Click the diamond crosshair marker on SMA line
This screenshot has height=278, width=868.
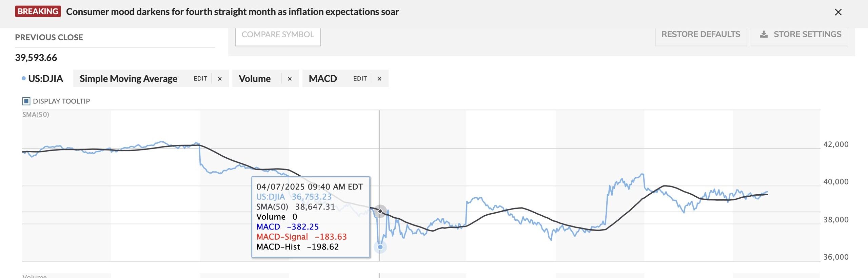click(380, 211)
